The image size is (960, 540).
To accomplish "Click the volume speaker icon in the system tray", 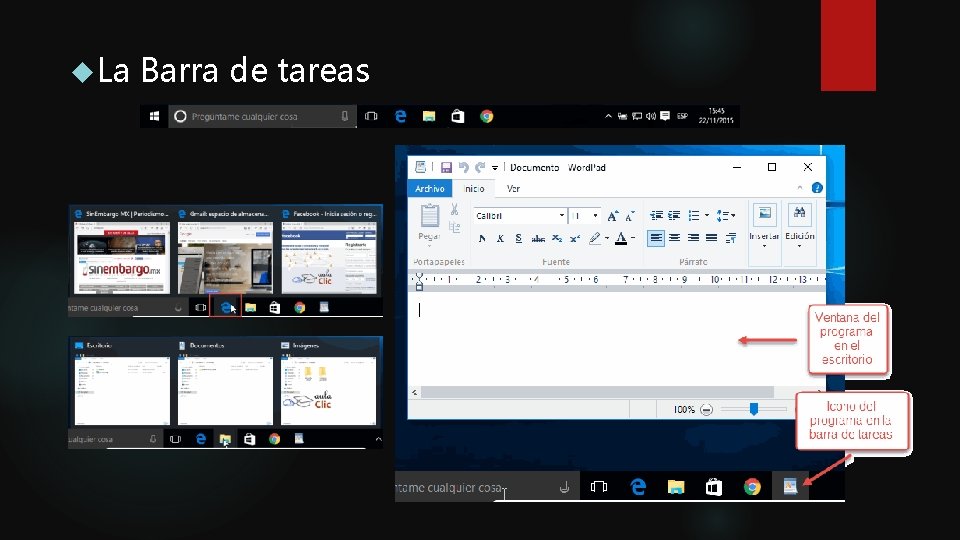I will tap(651, 116).
